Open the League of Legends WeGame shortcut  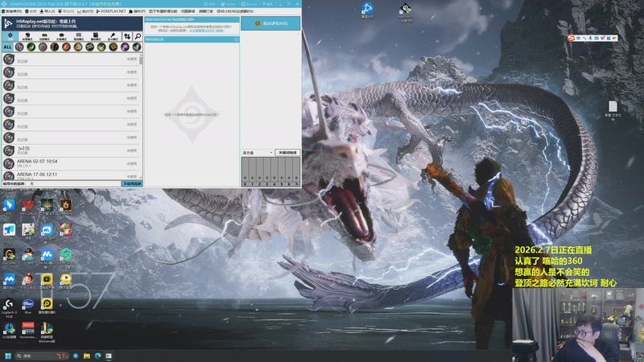47,332
